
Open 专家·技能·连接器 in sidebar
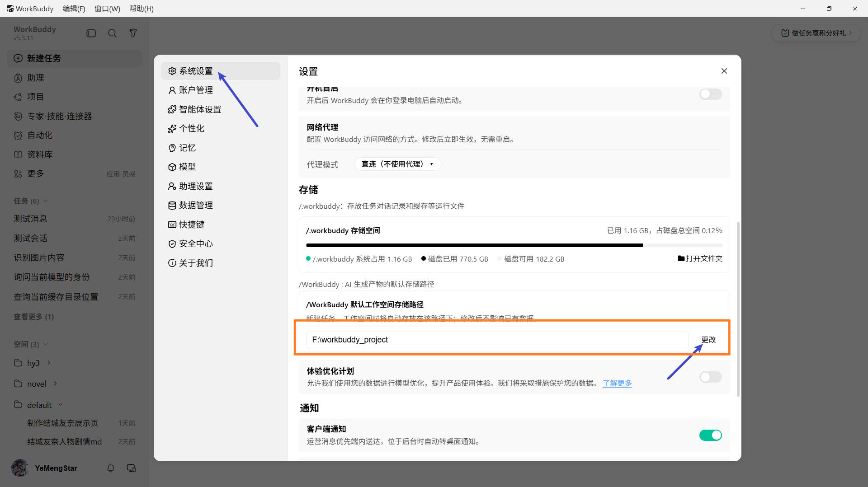(x=75, y=116)
